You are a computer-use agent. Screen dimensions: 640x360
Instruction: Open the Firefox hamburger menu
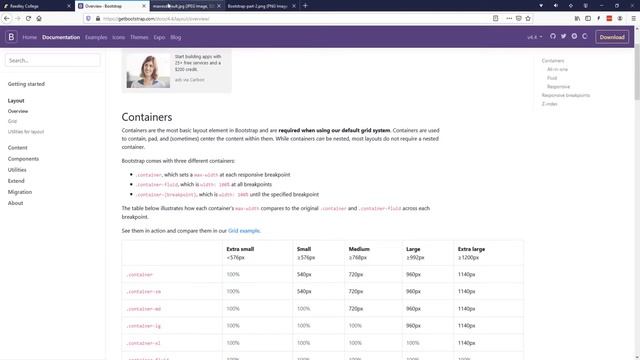[x=633, y=18]
